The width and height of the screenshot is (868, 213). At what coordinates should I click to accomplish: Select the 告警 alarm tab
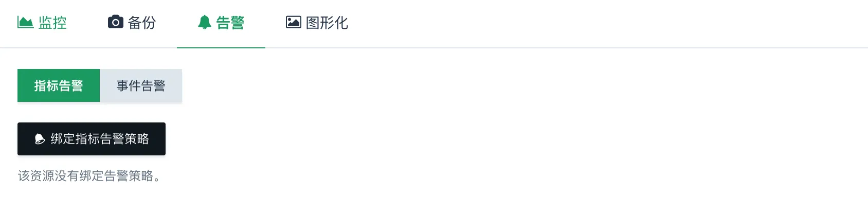[x=221, y=23]
